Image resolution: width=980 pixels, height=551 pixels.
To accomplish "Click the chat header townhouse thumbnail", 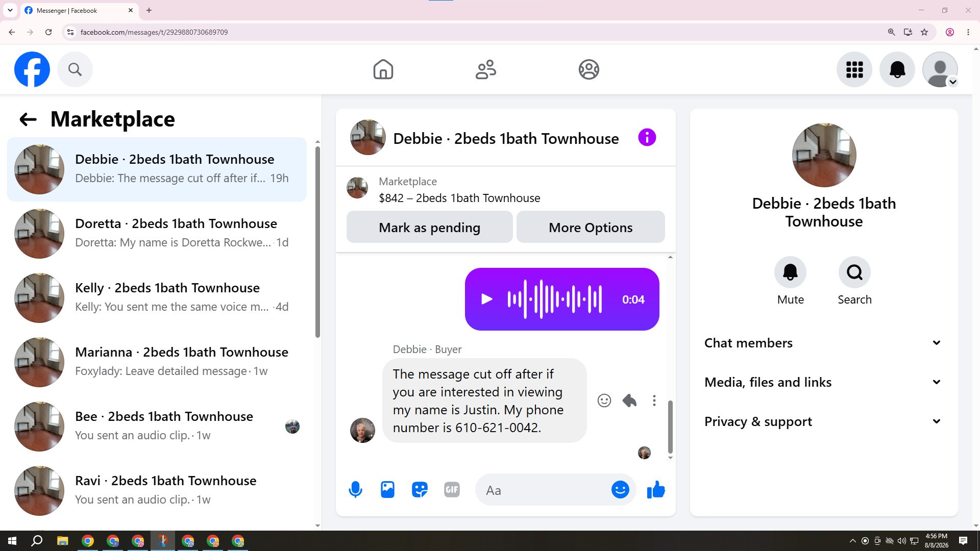I will [367, 138].
